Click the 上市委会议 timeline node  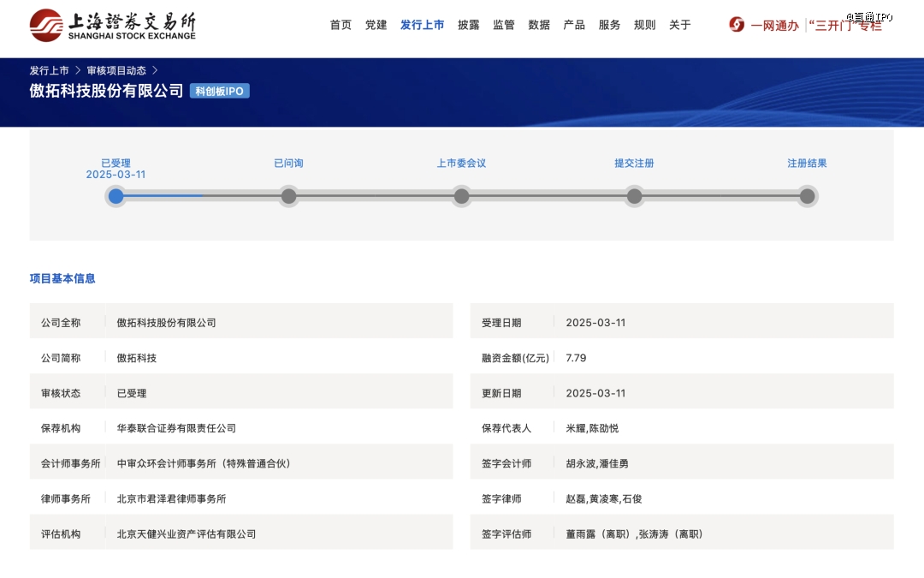pos(461,196)
